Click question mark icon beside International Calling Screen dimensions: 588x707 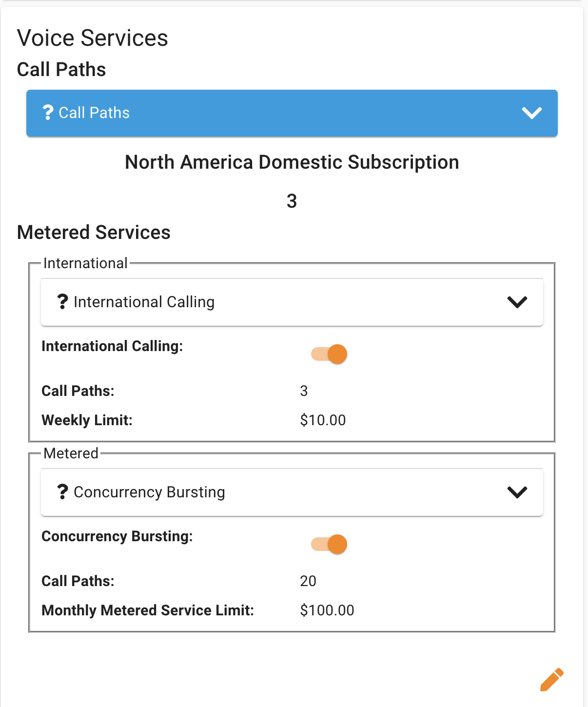pos(62,302)
